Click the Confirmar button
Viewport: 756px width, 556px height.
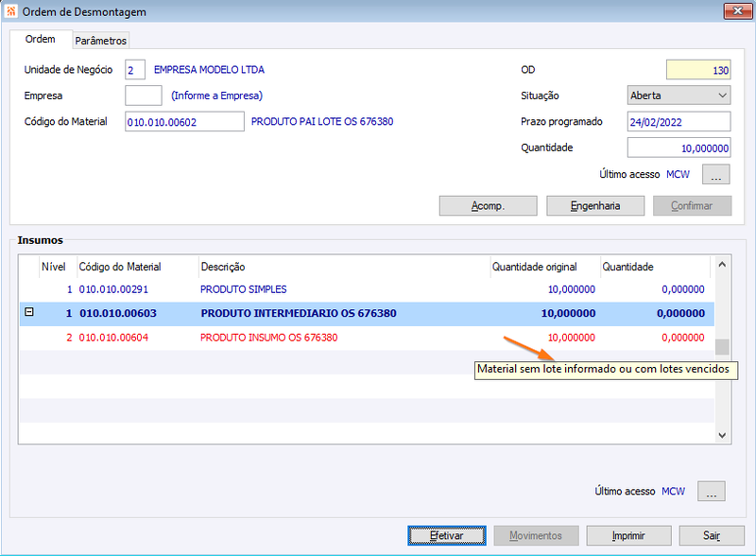[692, 205]
